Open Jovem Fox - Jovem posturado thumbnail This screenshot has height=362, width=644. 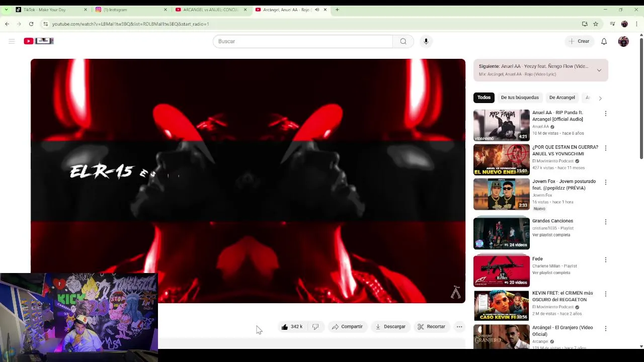coord(502,195)
